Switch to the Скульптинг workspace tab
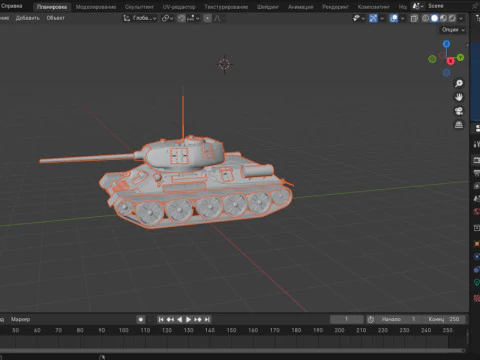The height and width of the screenshot is (360, 480). 139,7
